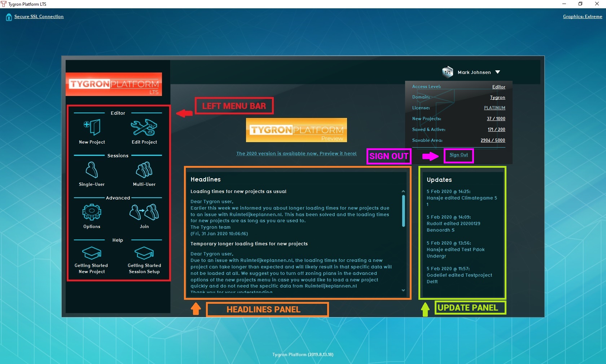Collapse the Mark Johnsen account dropdown
This screenshot has height=364, width=606.
[x=498, y=72]
